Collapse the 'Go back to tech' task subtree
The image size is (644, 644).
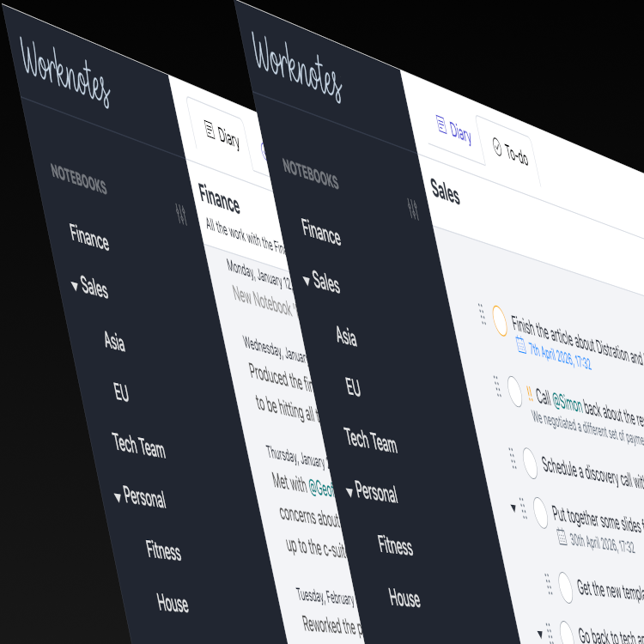click(x=540, y=635)
